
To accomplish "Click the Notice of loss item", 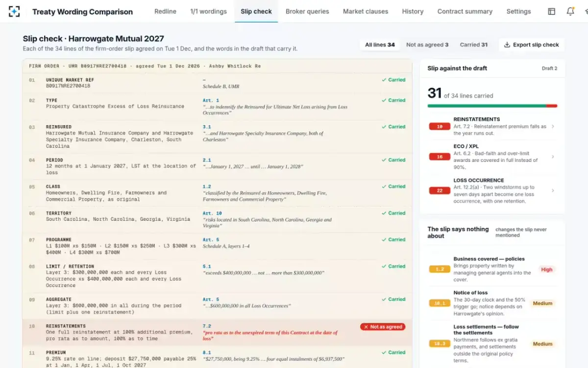I will [x=492, y=303].
